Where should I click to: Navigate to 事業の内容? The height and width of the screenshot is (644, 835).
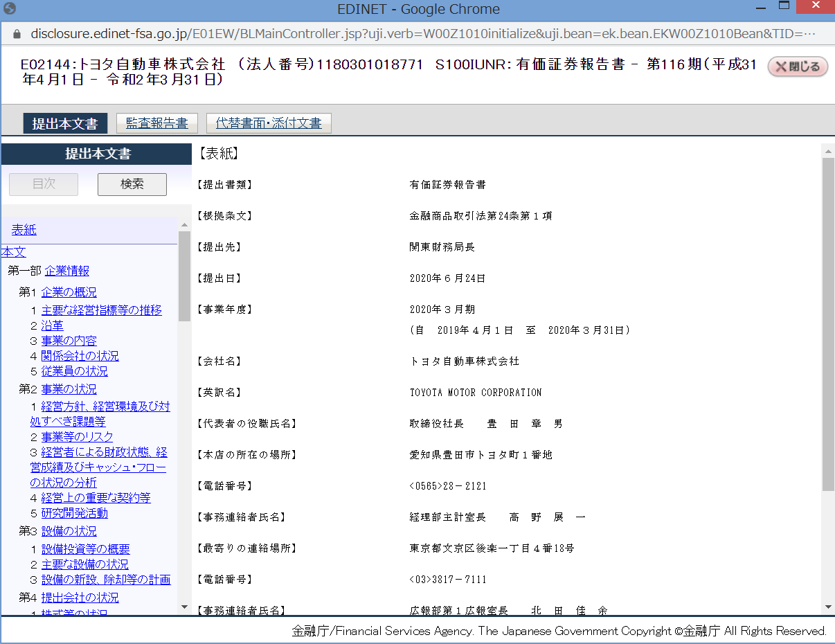pos(69,341)
